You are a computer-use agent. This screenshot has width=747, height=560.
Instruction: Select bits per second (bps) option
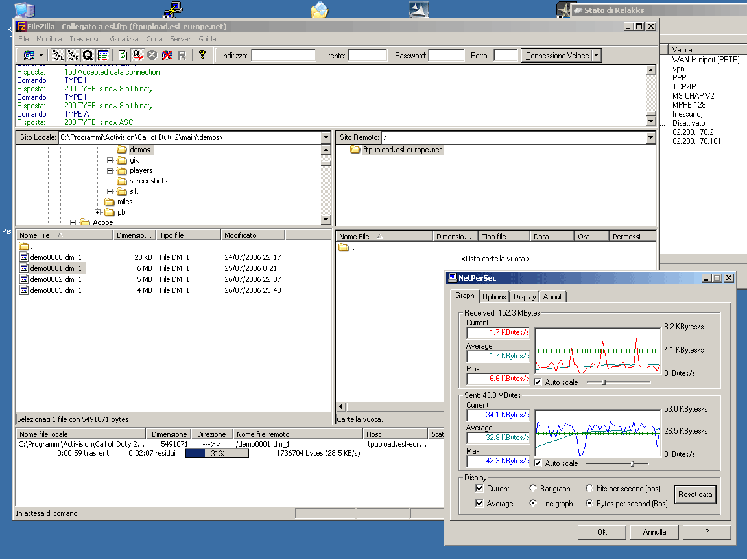point(589,489)
